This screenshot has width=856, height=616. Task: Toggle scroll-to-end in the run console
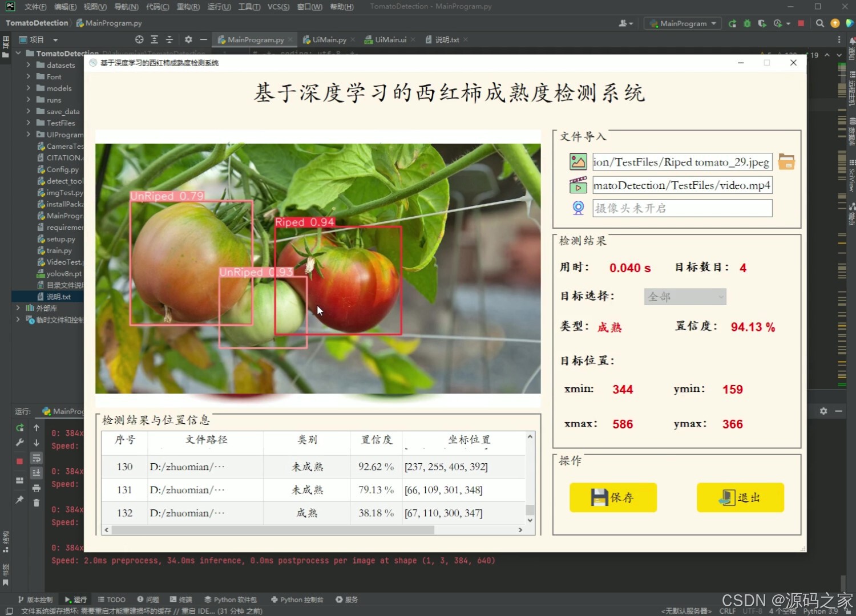tap(36, 472)
